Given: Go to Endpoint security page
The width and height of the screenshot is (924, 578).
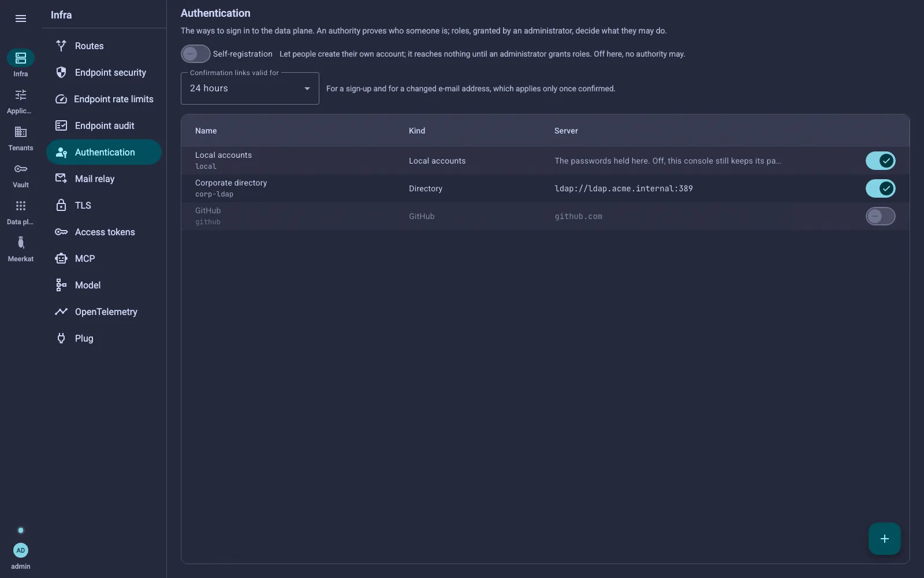Looking at the screenshot, I should (x=104, y=72).
